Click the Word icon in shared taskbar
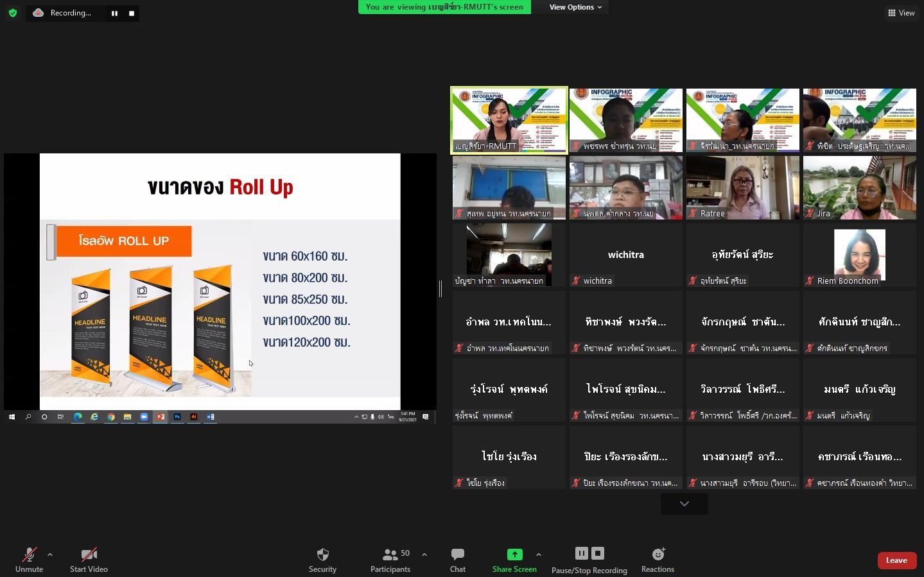This screenshot has width=924, height=577. point(210,417)
